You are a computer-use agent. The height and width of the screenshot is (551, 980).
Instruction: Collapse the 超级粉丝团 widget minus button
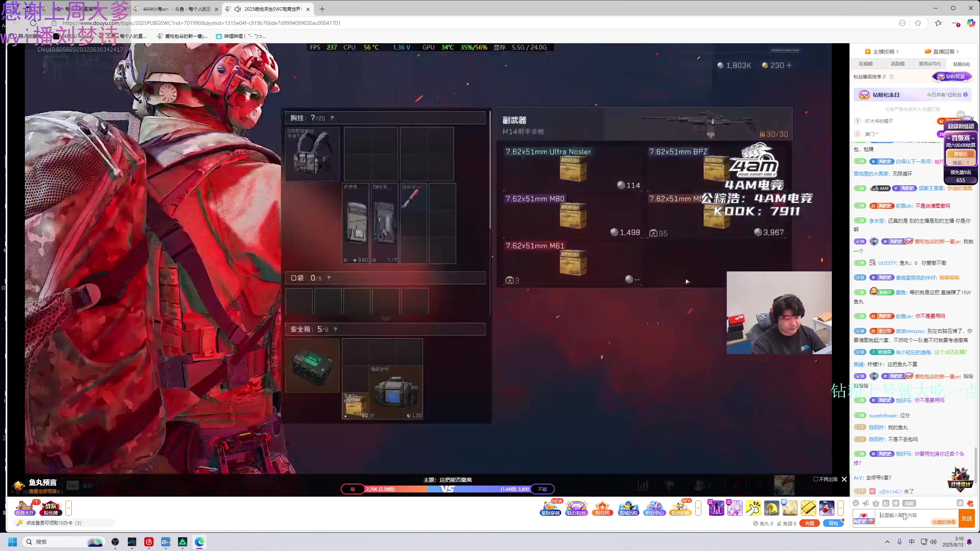click(x=961, y=114)
